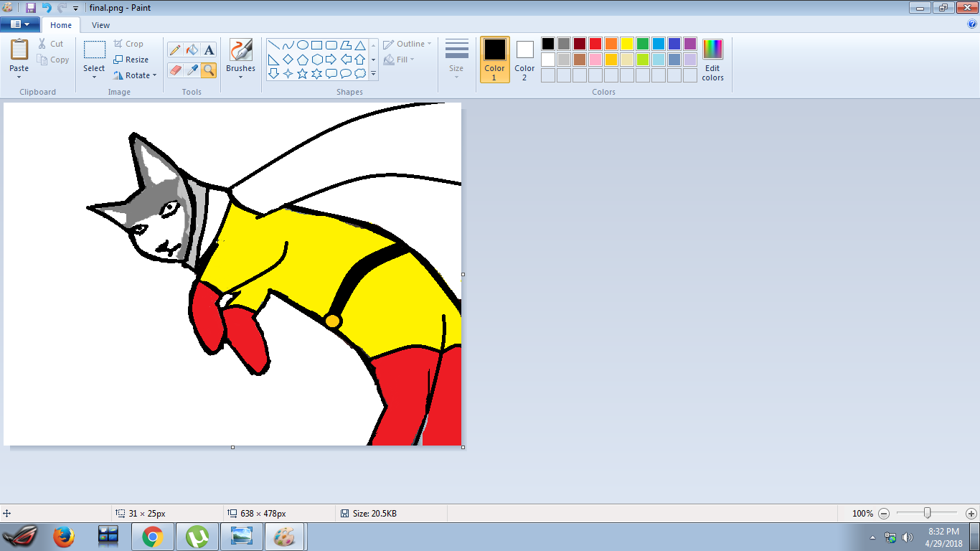Image resolution: width=980 pixels, height=551 pixels.
Task: Select the Color picker eyedropper tool
Action: tap(192, 70)
